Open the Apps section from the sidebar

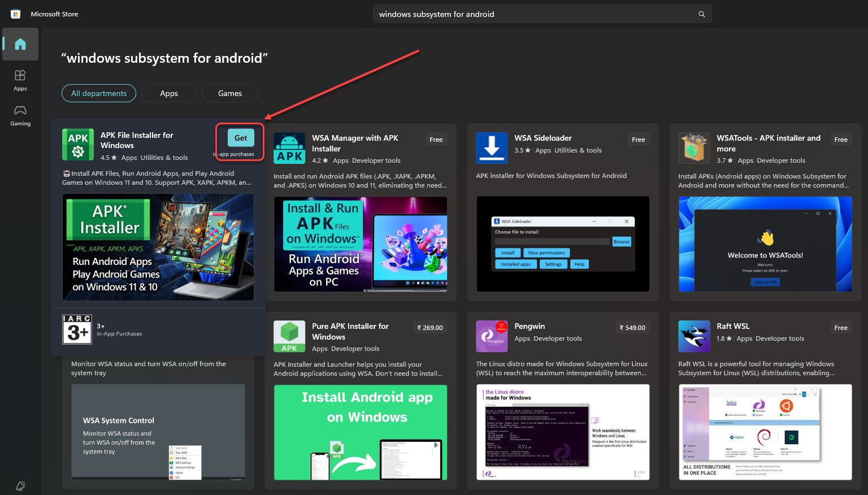pyautogui.click(x=20, y=79)
